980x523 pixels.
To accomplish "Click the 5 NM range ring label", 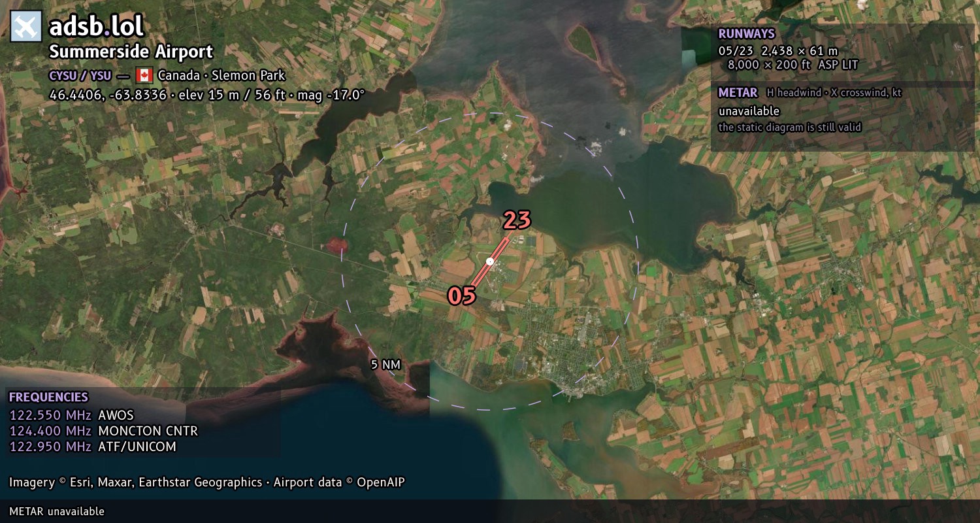I will tap(385, 365).
